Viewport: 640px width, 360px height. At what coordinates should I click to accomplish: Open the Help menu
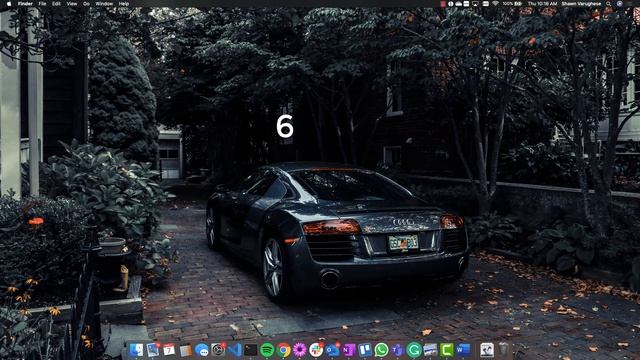click(x=124, y=4)
